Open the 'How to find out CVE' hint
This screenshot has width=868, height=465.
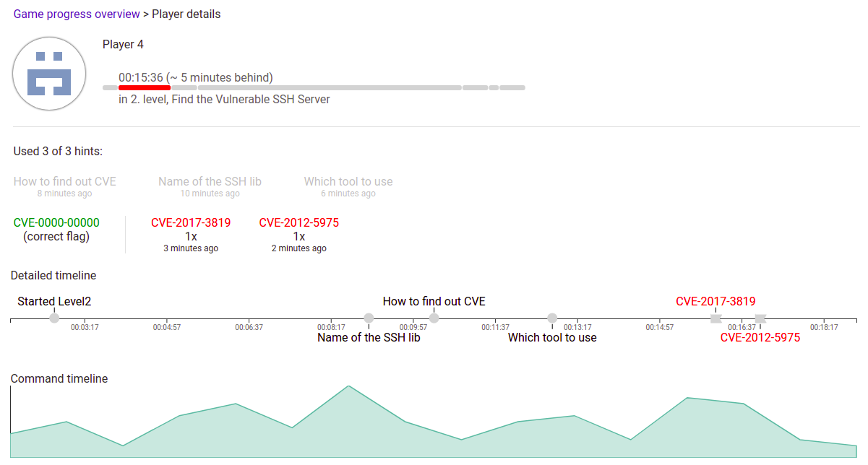[x=64, y=181]
